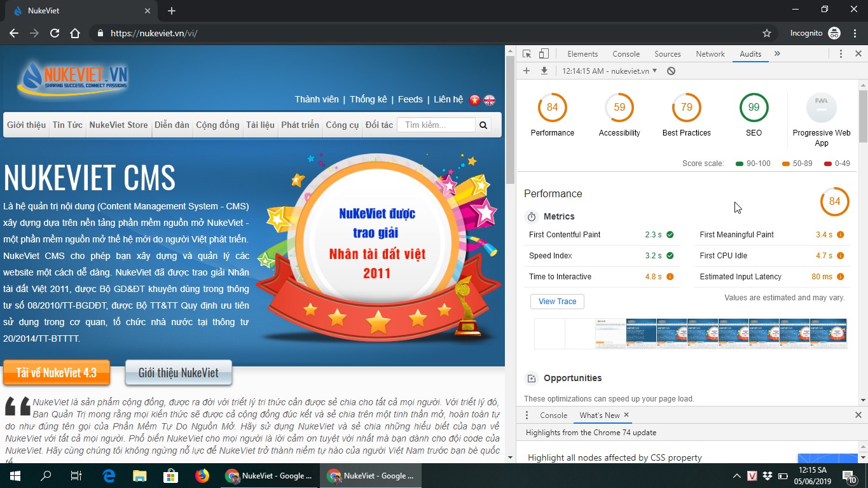The height and width of the screenshot is (488, 868).
Task: Open the Elements tab in DevTools
Action: (x=582, y=54)
